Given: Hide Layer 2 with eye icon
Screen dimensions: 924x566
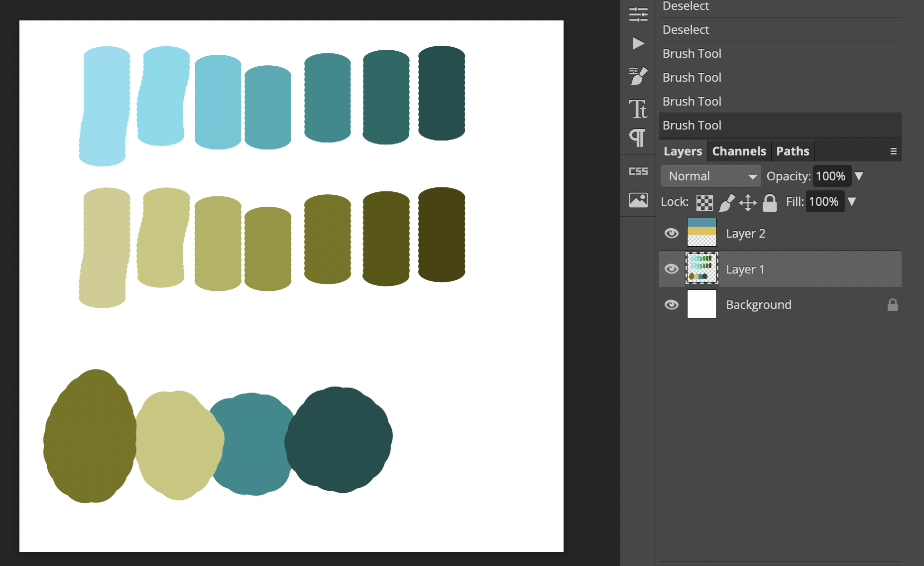Looking at the screenshot, I should click(x=672, y=233).
